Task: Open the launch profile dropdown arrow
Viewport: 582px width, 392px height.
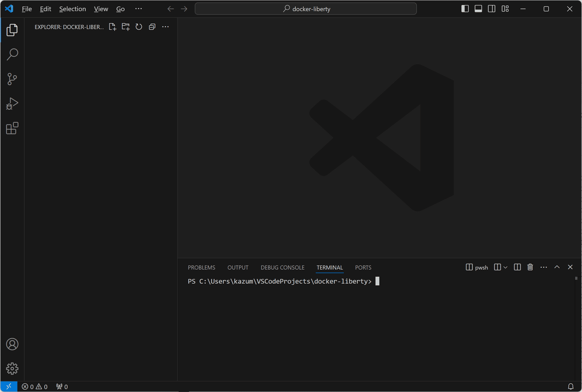Action: click(x=505, y=267)
